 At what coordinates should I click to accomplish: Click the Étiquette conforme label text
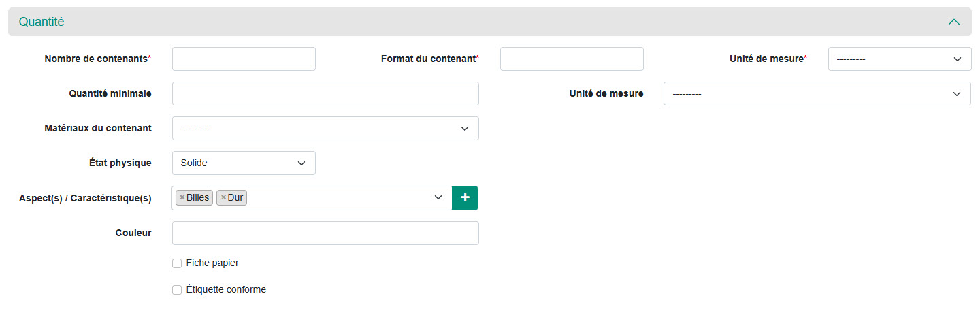coord(225,290)
